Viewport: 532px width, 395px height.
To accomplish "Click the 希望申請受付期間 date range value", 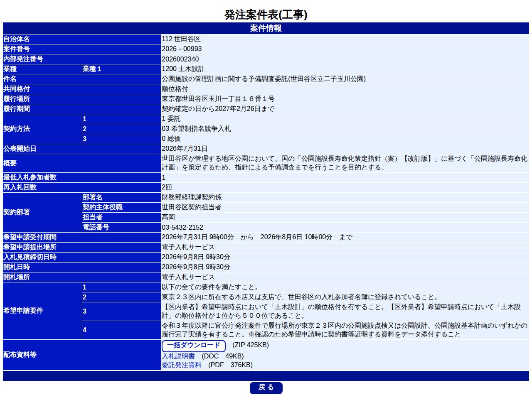I will (257, 237).
